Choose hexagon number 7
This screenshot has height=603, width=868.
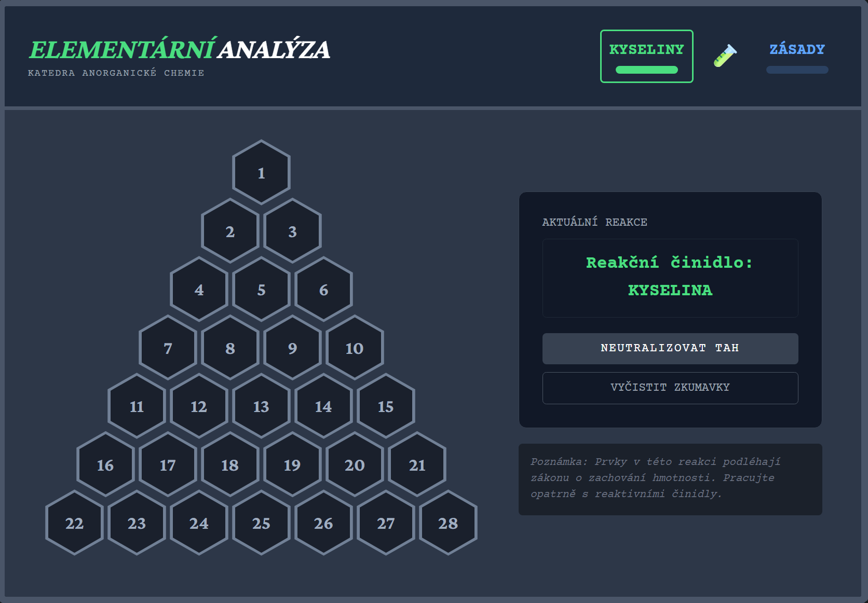[168, 348]
